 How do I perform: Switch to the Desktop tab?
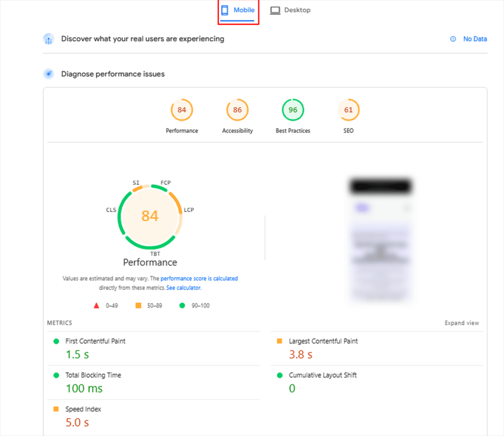coord(290,10)
